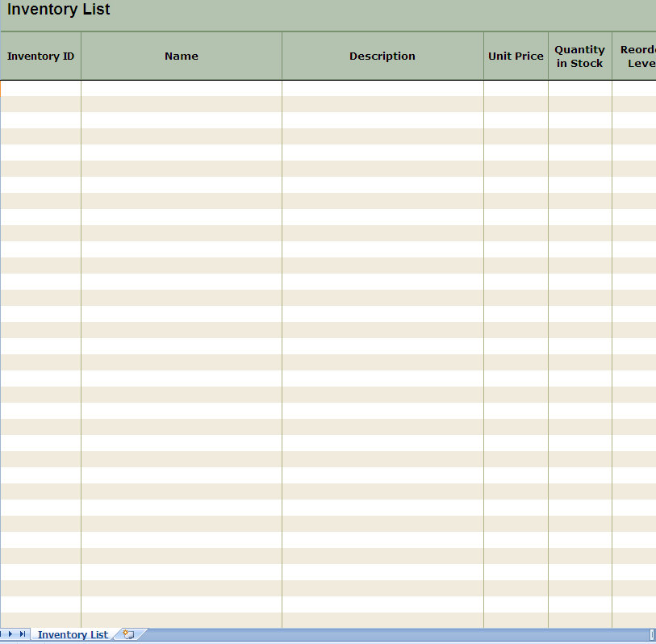The height and width of the screenshot is (644, 656).
Task: Click the first empty Description cell
Action: pyautogui.click(x=382, y=86)
